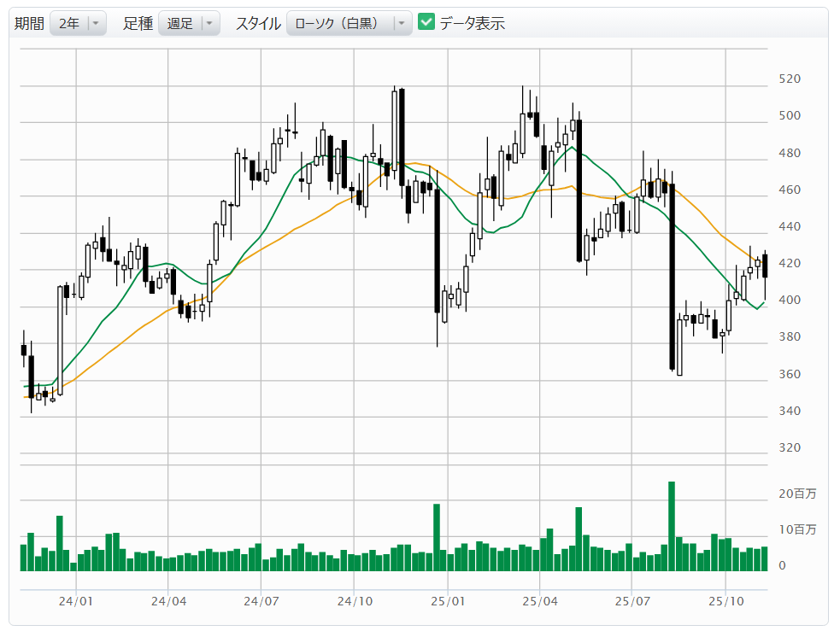The height and width of the screenshot is (631, 840).
Task: Click the 320 price axis label
Action: coord(790,447)
